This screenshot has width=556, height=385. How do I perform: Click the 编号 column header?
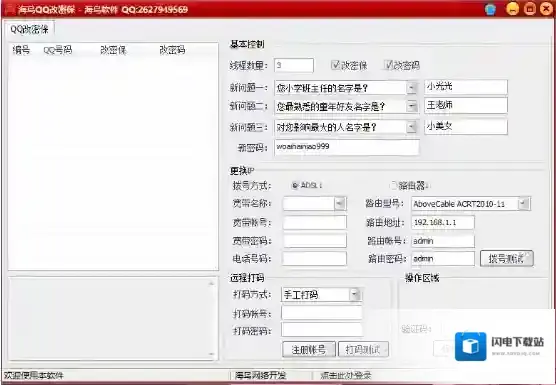tap(21, 50)
